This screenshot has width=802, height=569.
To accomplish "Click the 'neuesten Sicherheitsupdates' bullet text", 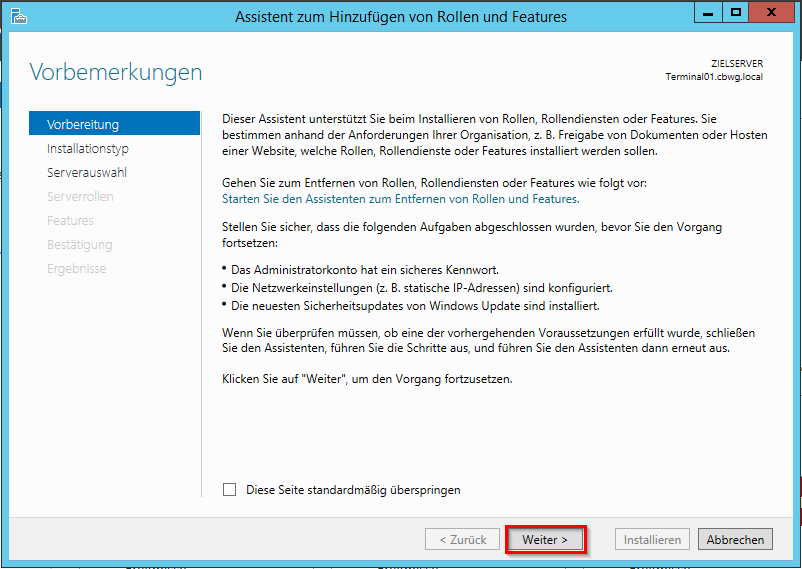I will click(x=415, y=306).
